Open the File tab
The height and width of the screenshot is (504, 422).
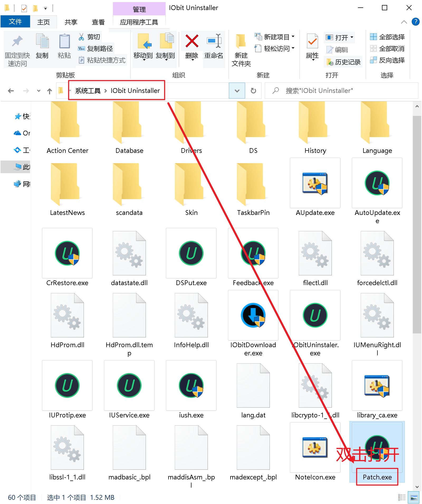click(x=15, y=22)
